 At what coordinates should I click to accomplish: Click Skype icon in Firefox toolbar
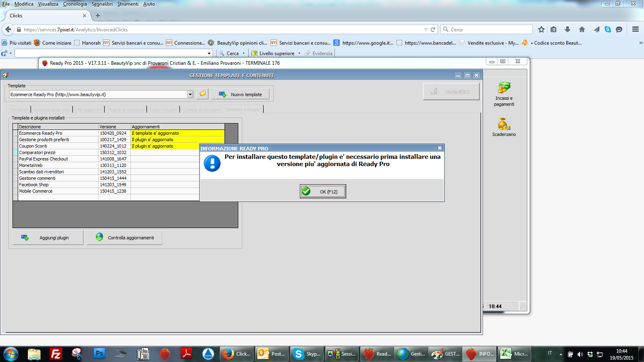(x=608, y=29)
